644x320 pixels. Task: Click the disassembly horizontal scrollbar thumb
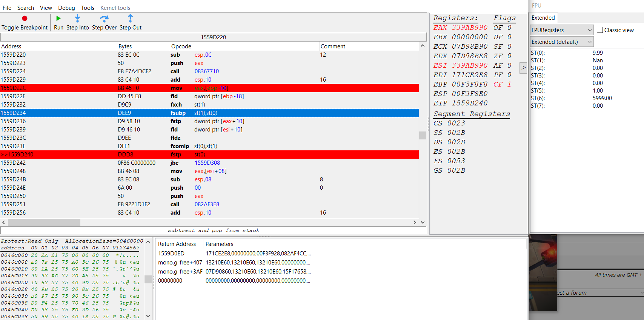(44, 222)
